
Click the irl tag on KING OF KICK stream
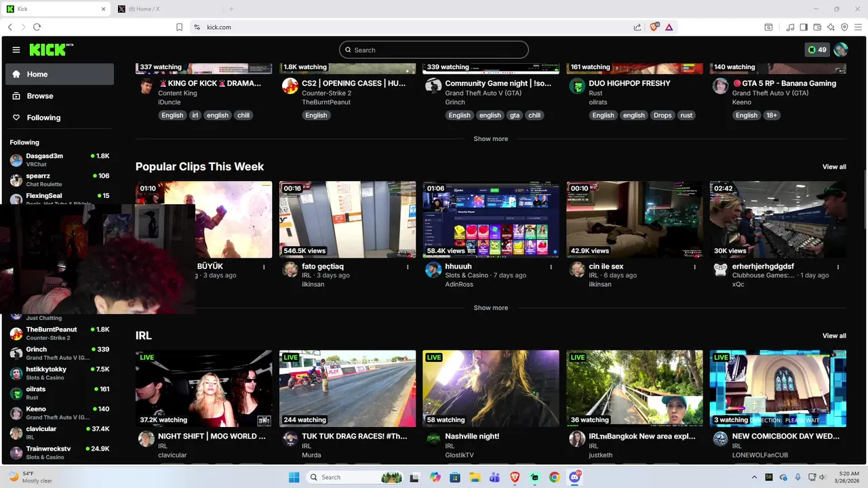click(x=195, y=115)
